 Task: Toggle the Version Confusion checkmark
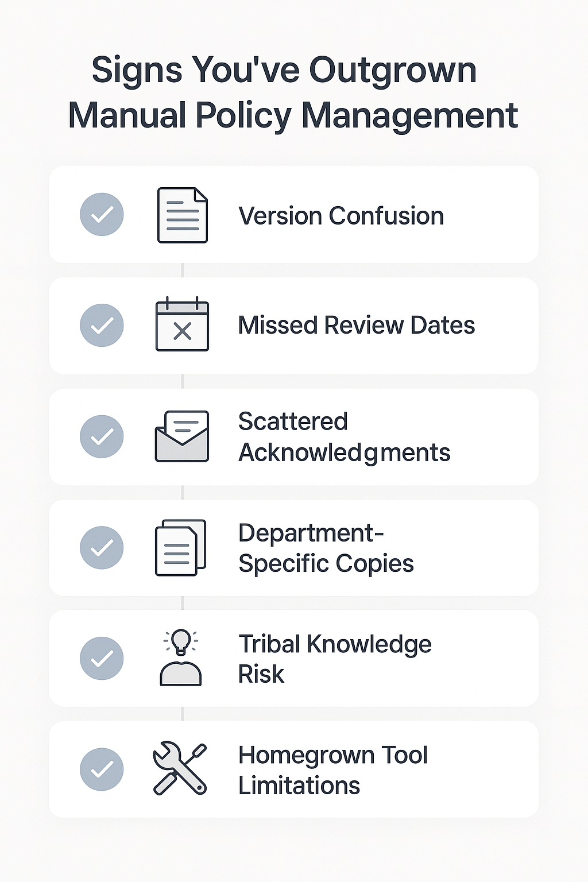[102, 215]
